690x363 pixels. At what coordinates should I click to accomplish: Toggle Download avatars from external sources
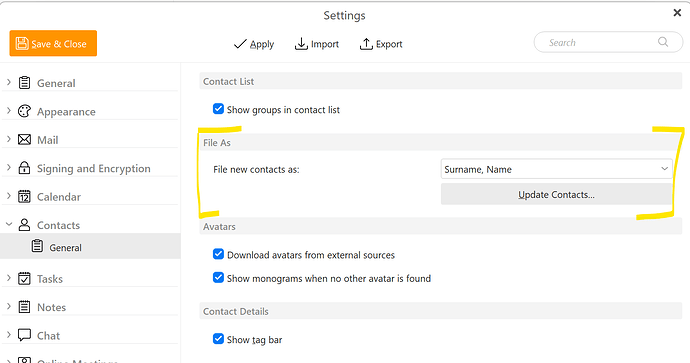(x=218, y=254)
